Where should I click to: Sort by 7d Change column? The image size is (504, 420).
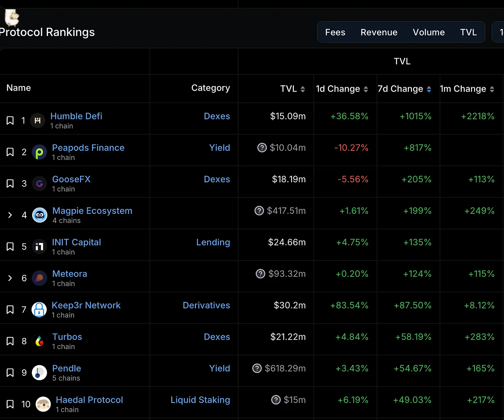[429, 89]
